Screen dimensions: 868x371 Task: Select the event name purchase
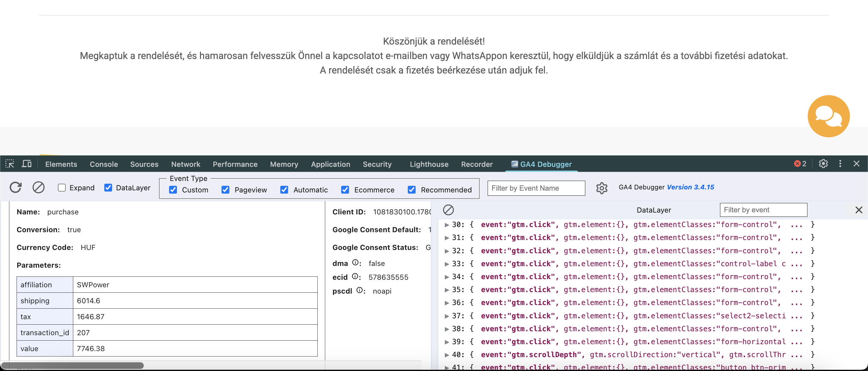63,212
